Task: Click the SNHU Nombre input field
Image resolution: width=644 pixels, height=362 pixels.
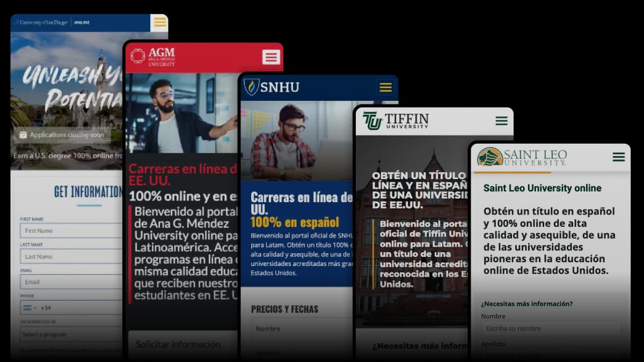Action: (x=302, y=329)
